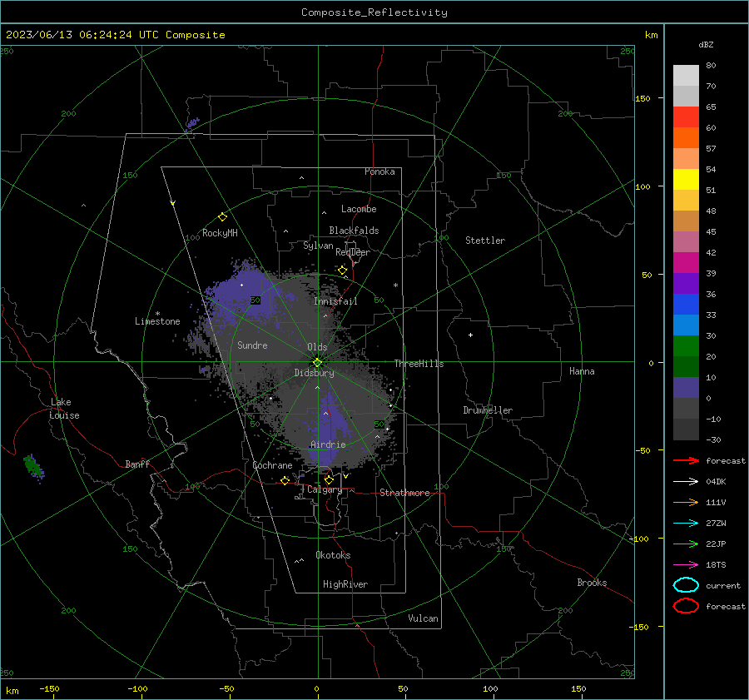Click the Limestone label
Viewport: 749px width, 700px height.
[x=157, y=321]
